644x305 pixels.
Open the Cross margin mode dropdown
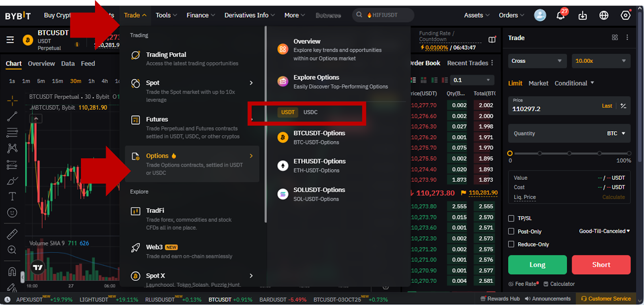(x=537, y=61)
